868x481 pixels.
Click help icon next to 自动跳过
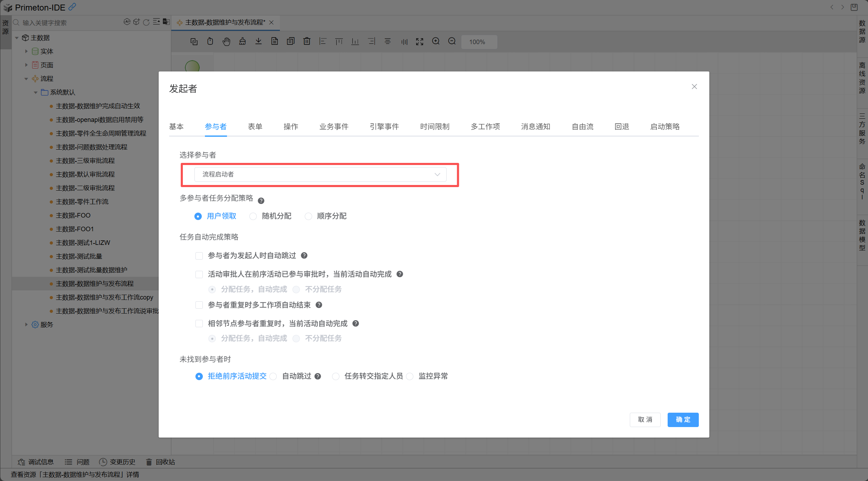point(318,376)
